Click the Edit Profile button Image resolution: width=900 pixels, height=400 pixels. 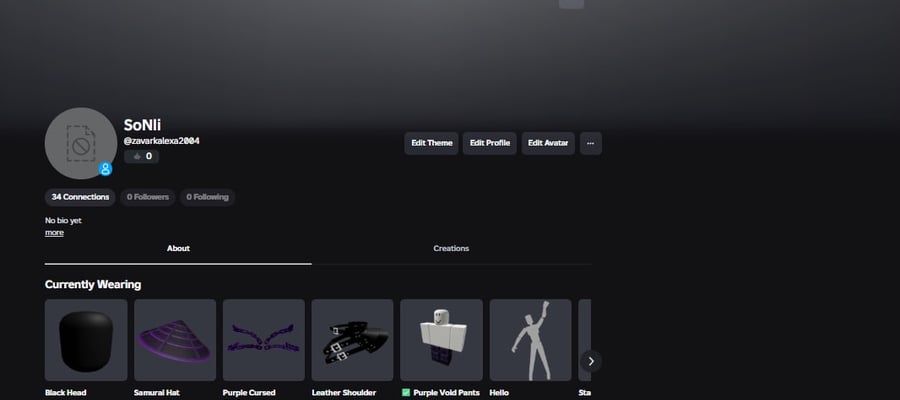tap(490, 143)
